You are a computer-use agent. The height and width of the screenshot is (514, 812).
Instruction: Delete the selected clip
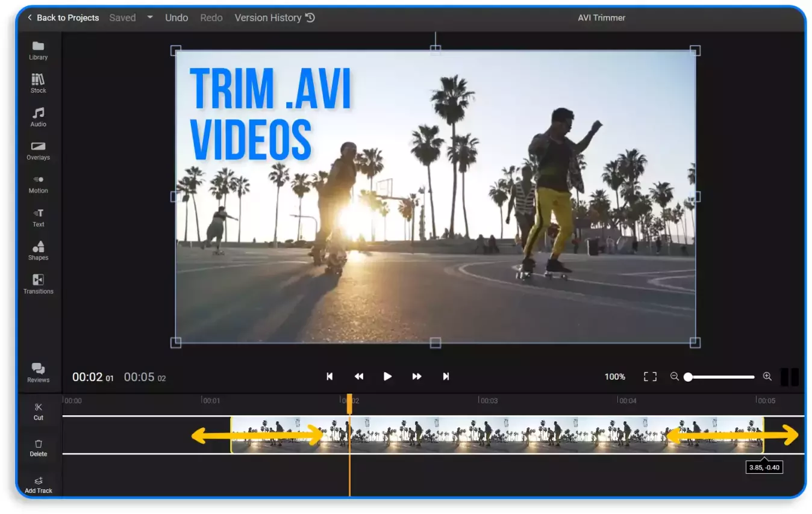point(38,448)
